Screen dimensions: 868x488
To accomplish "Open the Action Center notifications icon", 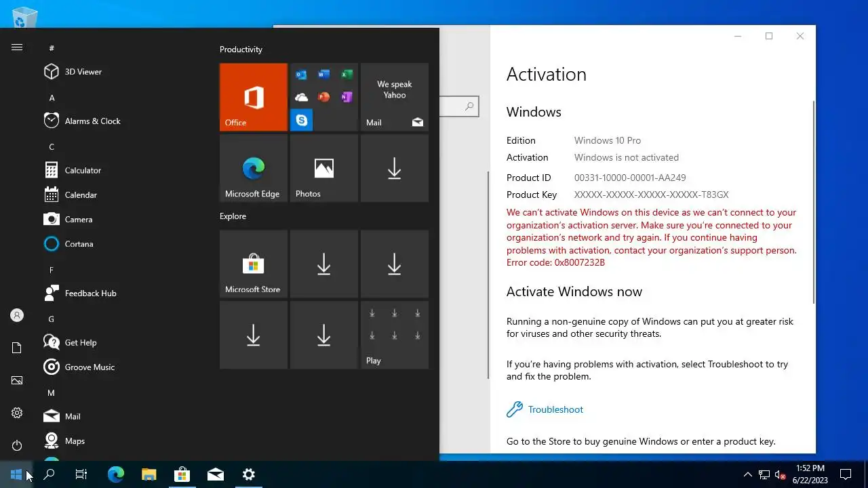I will [x=846, y=474].
